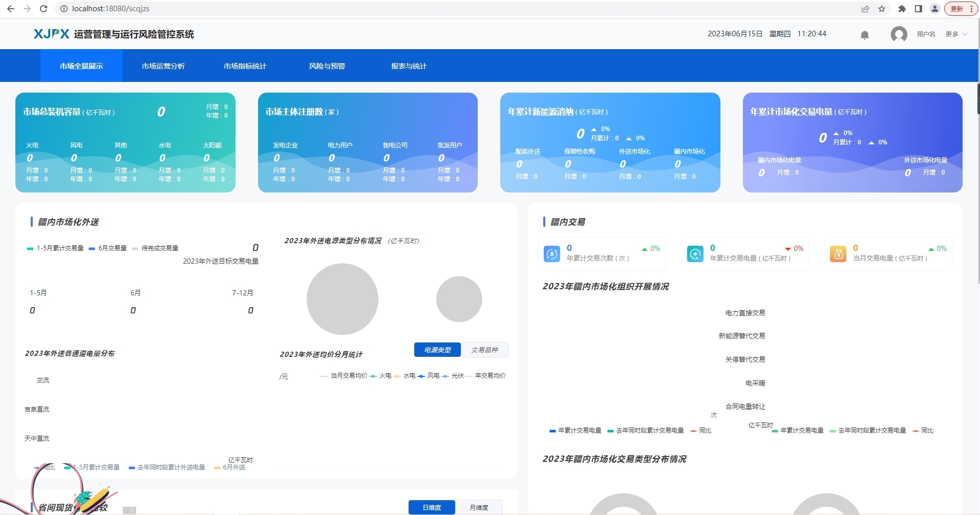
Task: Switch to the 月维度 toggle button
Action: (x=479, y=507)
